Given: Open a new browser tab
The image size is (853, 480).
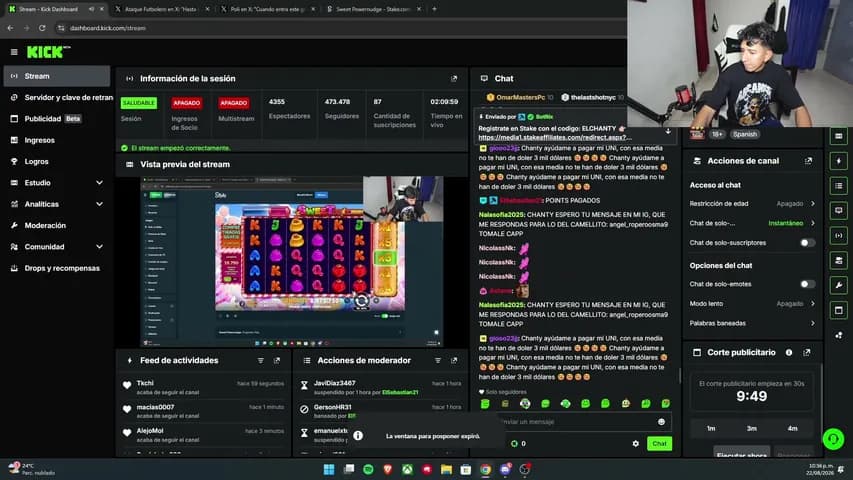Looking at the screenshot, I should click(x=434, y=9).
